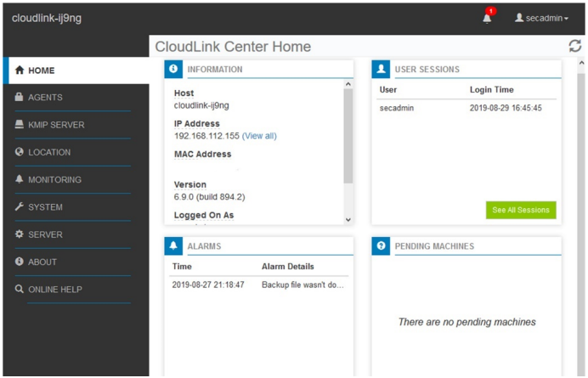Click the ALARMS panel title

[204, 246]
